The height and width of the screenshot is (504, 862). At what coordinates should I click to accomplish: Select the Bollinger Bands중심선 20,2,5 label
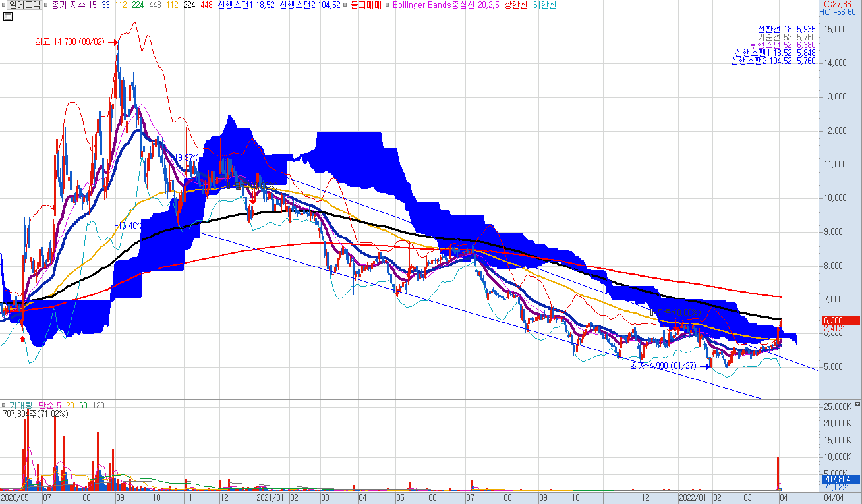pos(446,5)
